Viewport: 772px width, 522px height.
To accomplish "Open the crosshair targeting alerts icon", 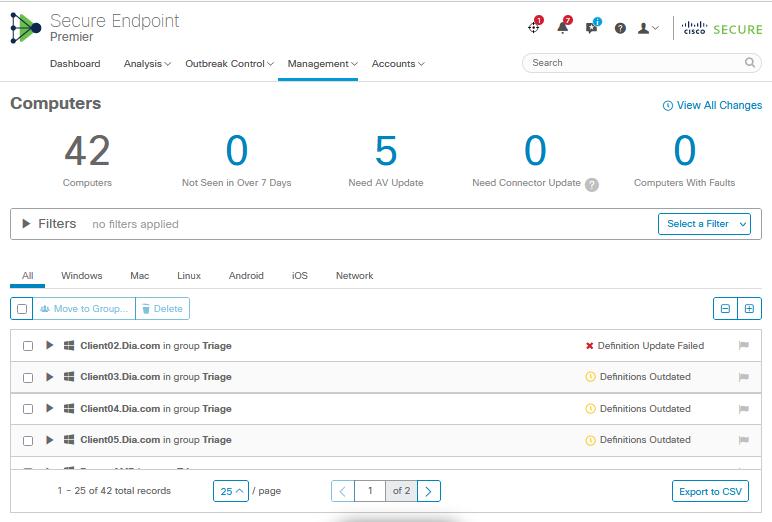I will coord(535,26).
